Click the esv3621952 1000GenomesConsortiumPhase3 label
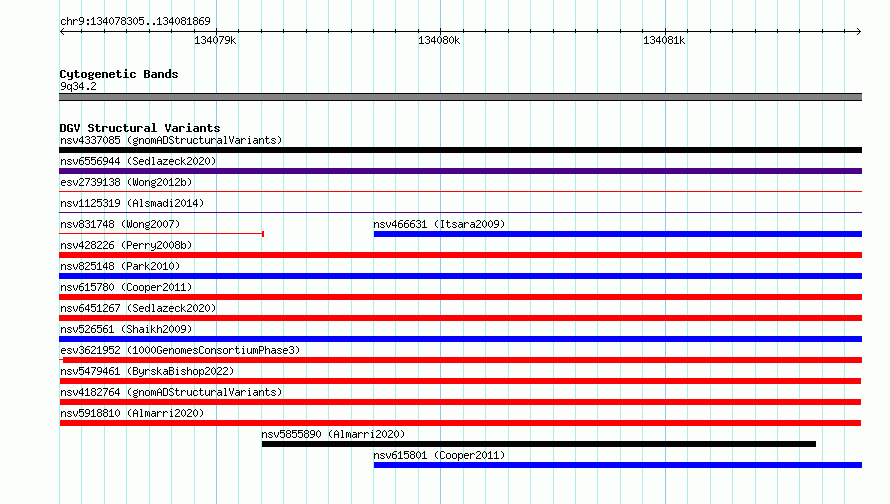This screenshot has height=504, width=890. click(180, 350)
